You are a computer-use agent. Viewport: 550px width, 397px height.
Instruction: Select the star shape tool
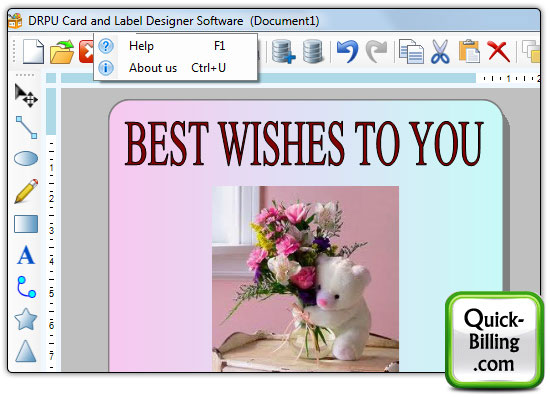[x=26, y=319]
